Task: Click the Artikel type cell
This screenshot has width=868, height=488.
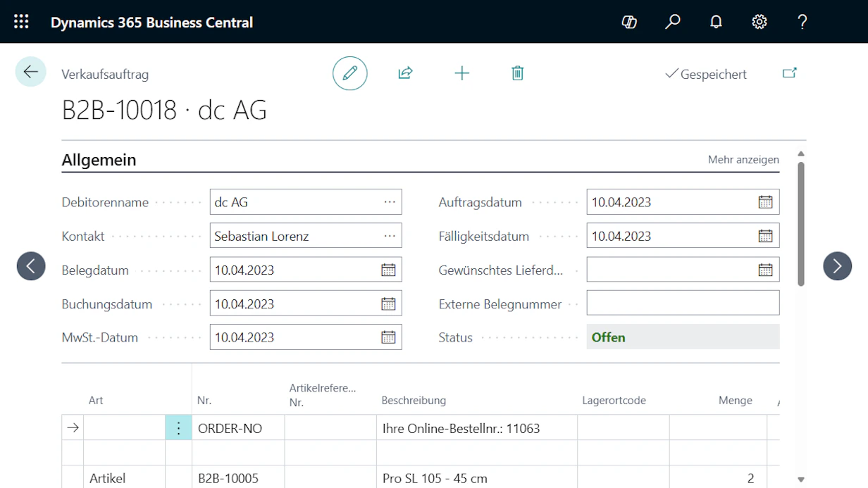Action: point(124,478)
